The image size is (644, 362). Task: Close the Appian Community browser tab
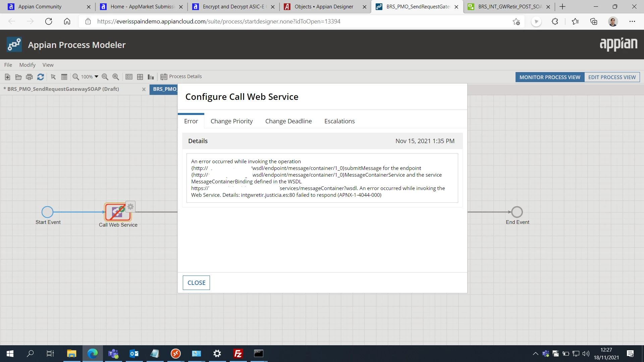pyautogui.click(x=89, y=7)
